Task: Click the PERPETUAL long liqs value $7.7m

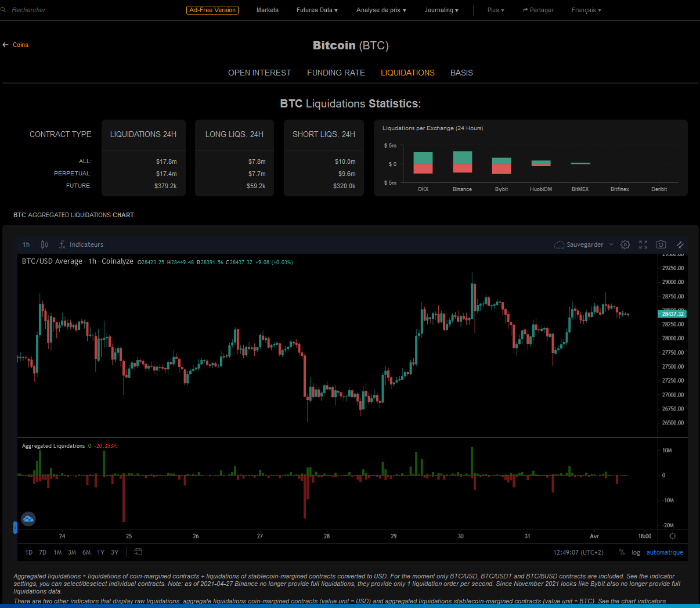Action: click(257, 174)
